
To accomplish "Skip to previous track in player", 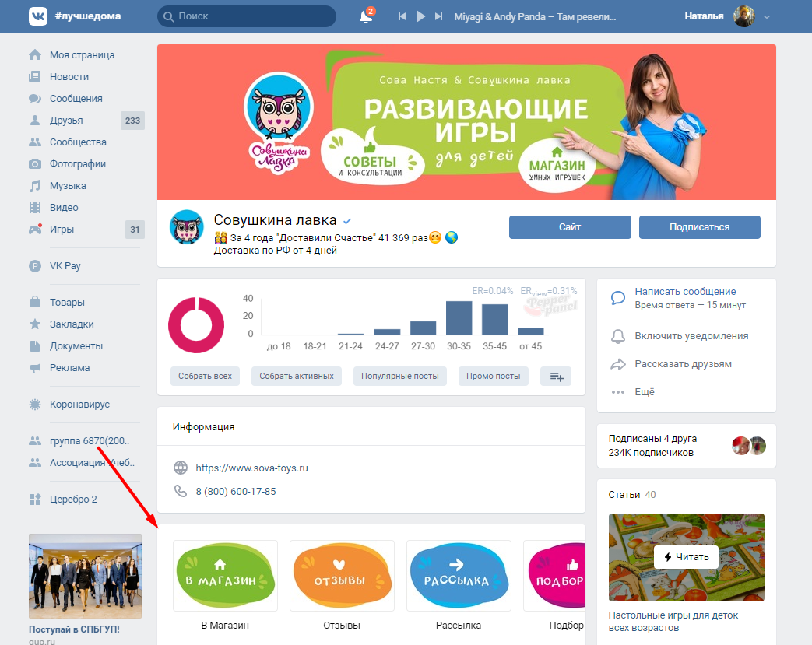I will coord(402,16).
